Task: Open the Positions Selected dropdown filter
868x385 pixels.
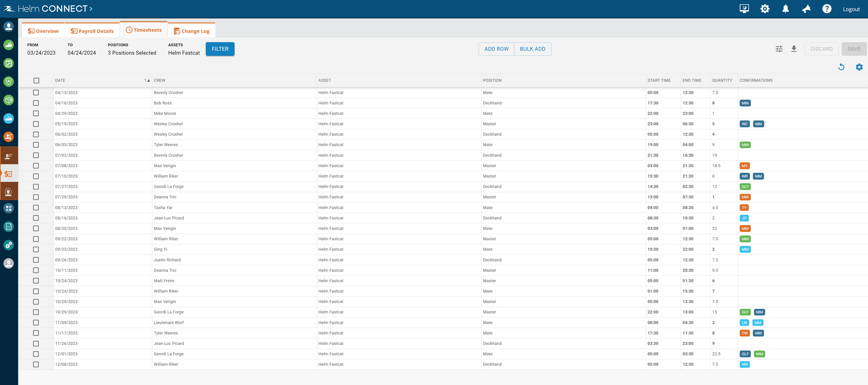Action: (132, 53)
